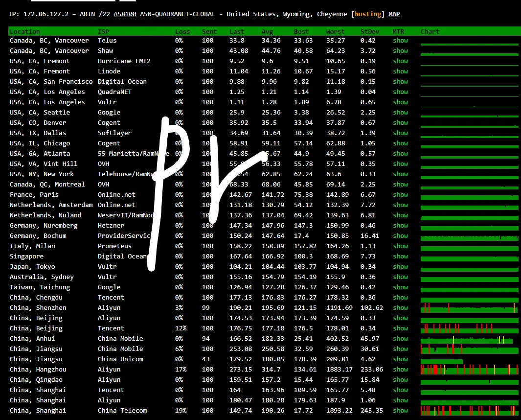The width and height of the screenshot is (521, 420).
Task: Click the Worst column header
Action: coord(335,32)
